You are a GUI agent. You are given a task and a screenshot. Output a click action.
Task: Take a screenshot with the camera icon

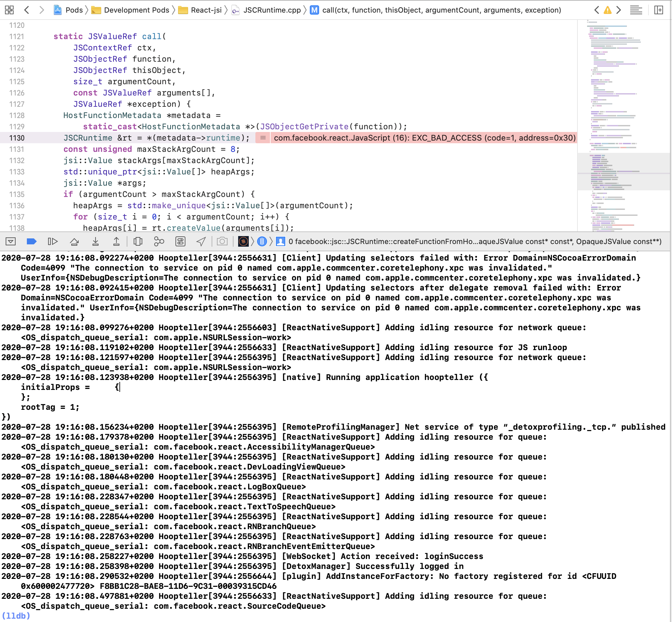point(222,242)
